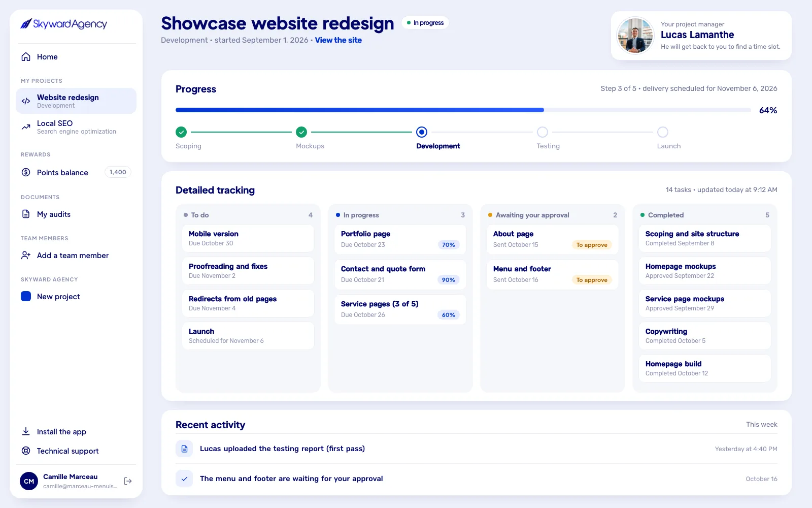
Task: Open the Home menu item
Action: 76,57
